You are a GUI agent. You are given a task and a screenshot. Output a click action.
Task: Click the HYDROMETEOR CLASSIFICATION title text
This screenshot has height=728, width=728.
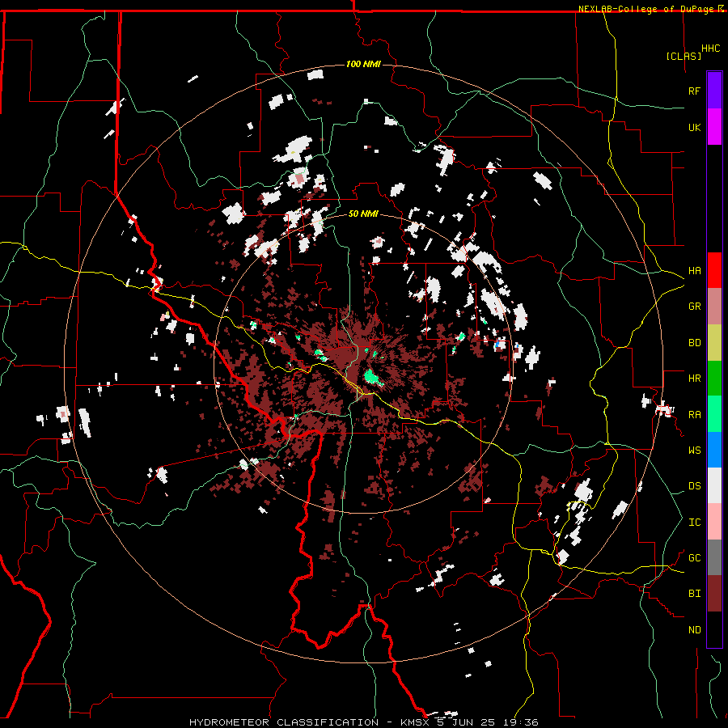284,722
